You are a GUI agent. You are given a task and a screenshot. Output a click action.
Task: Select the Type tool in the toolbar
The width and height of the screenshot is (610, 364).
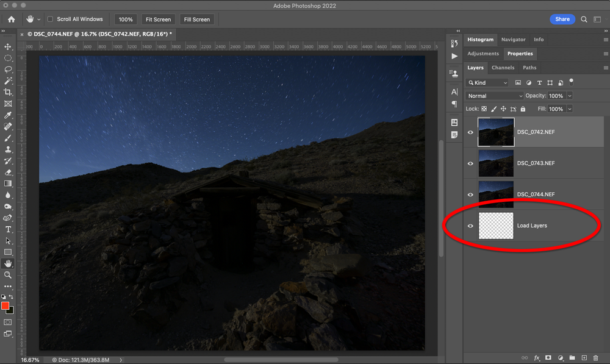[8, 230]
